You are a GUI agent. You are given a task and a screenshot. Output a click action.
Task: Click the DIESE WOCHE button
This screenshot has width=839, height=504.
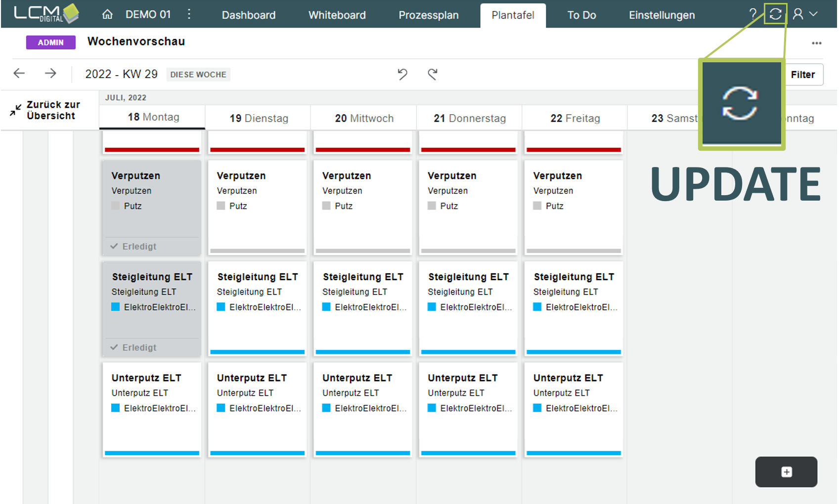click(198, 75)
